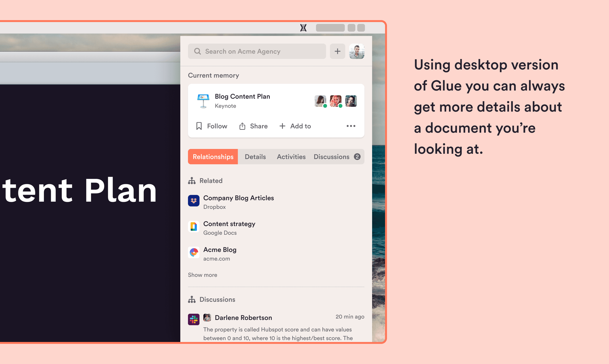Switch to the Details tab
The image size is (609, 364).
(255, 157)
